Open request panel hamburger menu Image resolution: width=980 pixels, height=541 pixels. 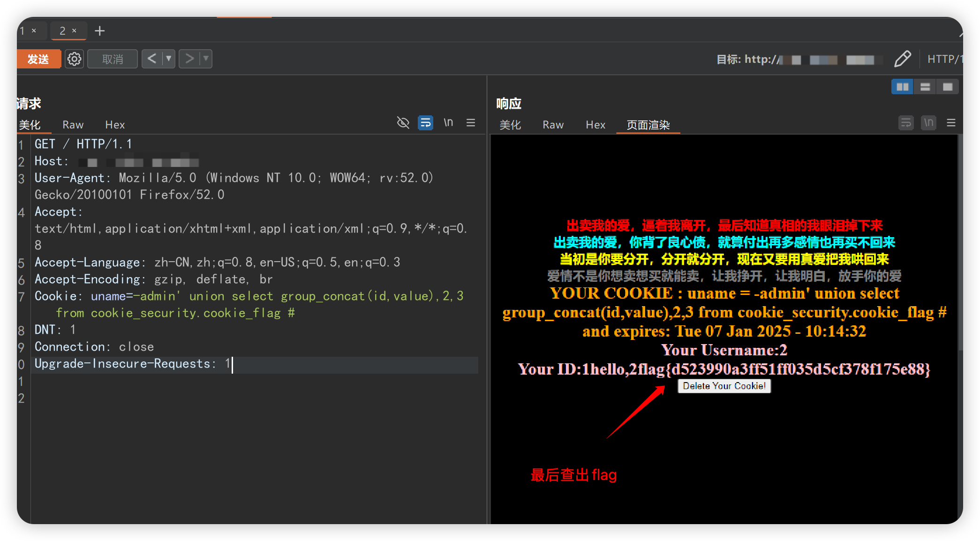(471, 123)
